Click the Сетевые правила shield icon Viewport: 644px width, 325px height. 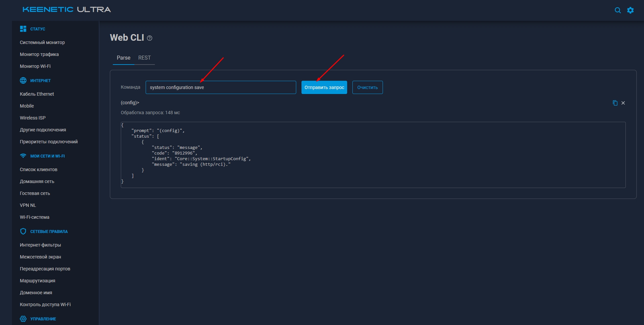23,231
